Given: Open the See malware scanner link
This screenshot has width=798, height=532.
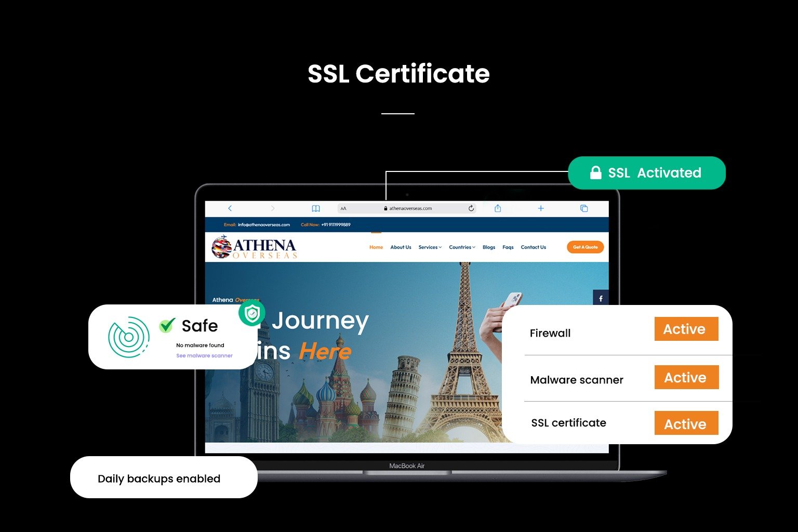Looking at the screenshot, I should [204, 356].
